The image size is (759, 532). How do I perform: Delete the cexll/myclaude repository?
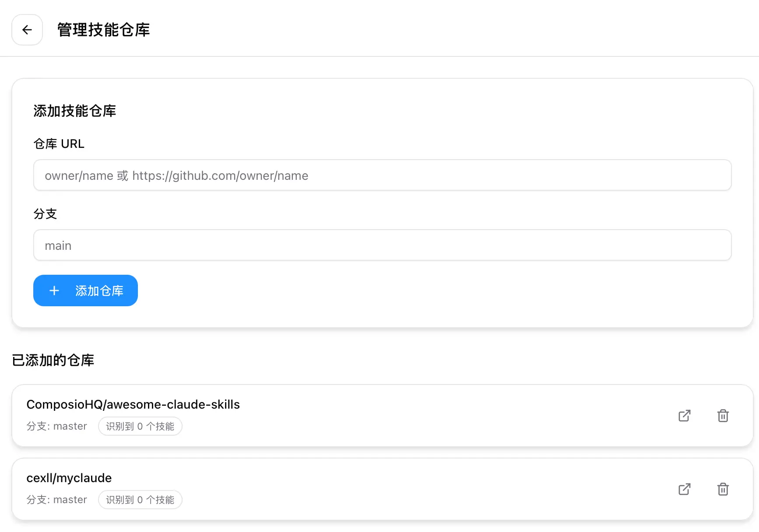tap(723, 489)
